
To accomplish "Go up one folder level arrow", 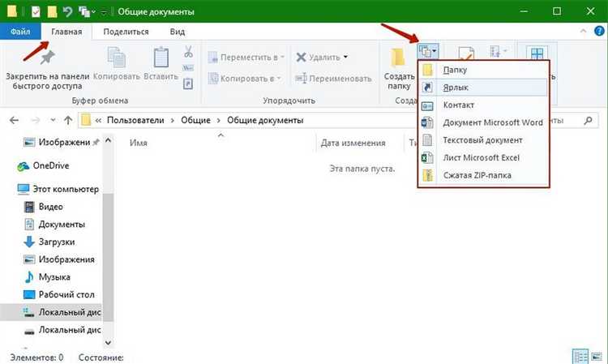I will (68, 120).
